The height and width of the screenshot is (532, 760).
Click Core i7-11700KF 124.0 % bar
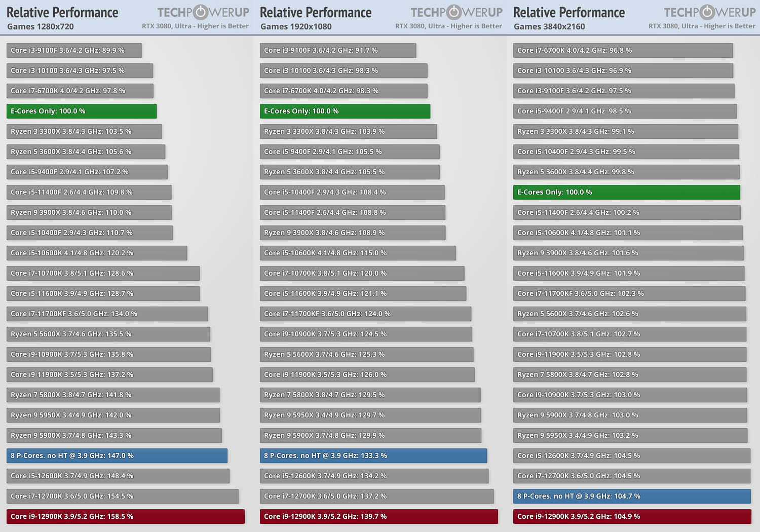click(x=365, y=314)
